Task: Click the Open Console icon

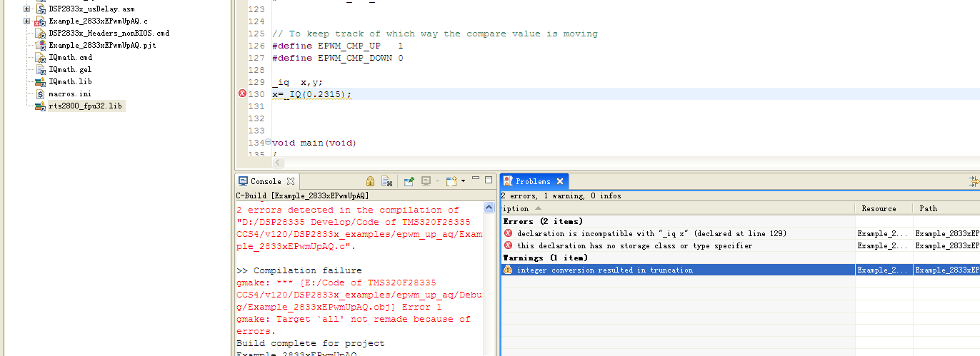Action: click(451, 181)
